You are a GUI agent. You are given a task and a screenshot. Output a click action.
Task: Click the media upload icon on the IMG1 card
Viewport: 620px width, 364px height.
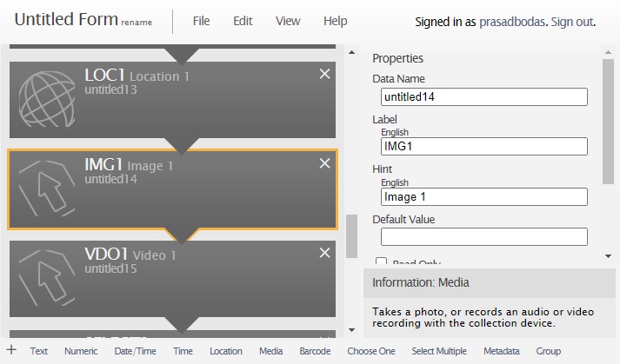[x=47, y=189]
